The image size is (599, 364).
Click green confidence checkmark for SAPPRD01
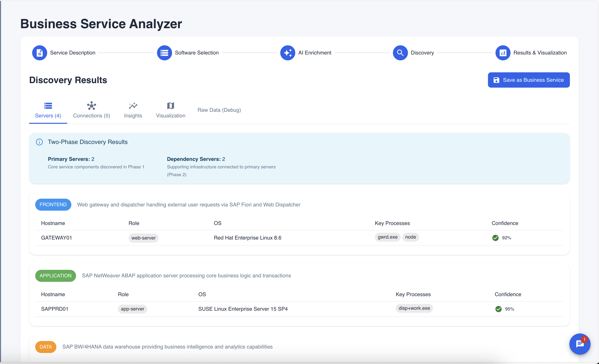498,309
